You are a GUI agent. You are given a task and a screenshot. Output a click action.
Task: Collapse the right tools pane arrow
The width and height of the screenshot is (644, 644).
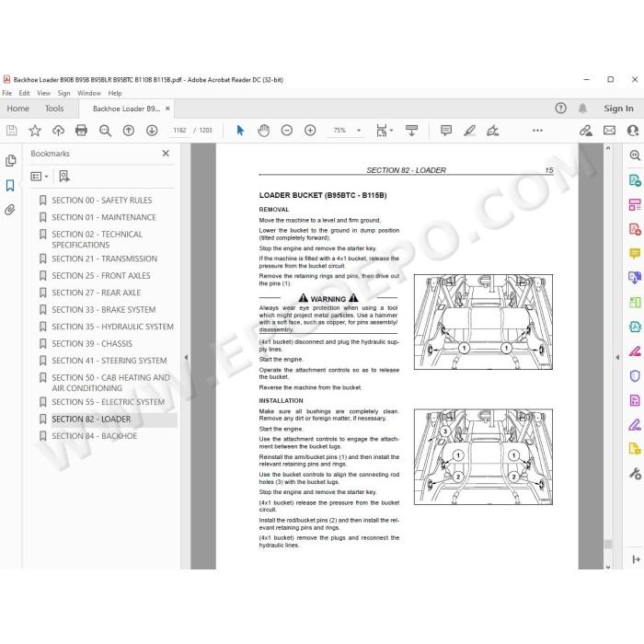[x=617, y=357]
